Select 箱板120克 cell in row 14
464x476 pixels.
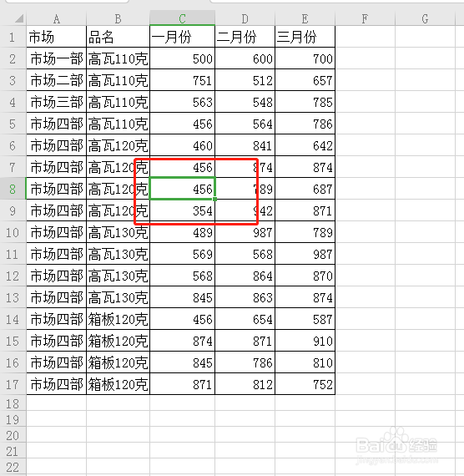click(x=118, y=319)
